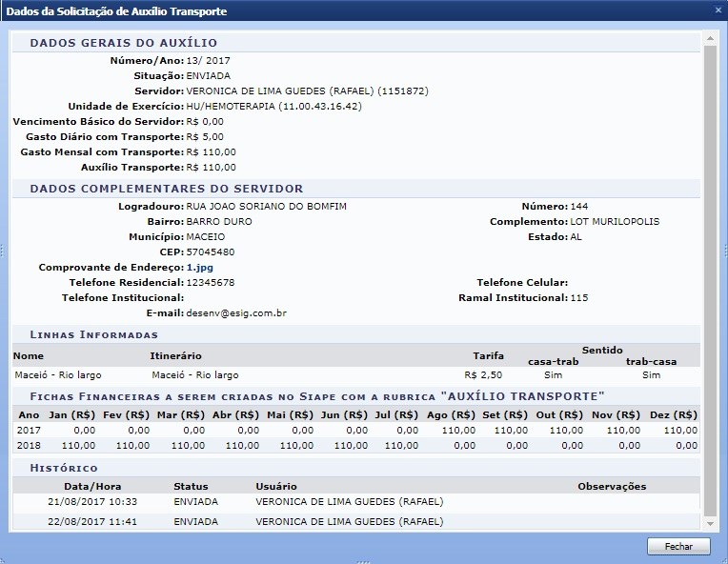Open the 1.jpg address proof link
The image size is (728, 564).
pos(199,268)
